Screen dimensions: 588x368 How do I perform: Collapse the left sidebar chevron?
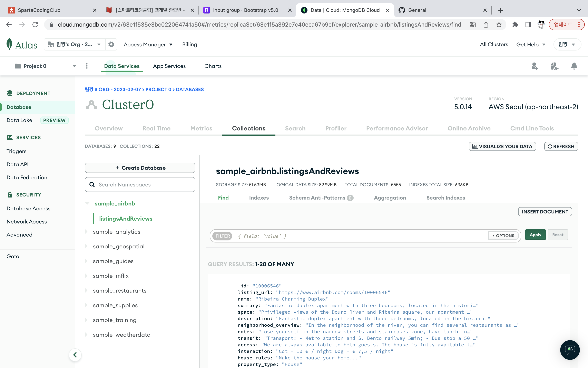point(75,355)
